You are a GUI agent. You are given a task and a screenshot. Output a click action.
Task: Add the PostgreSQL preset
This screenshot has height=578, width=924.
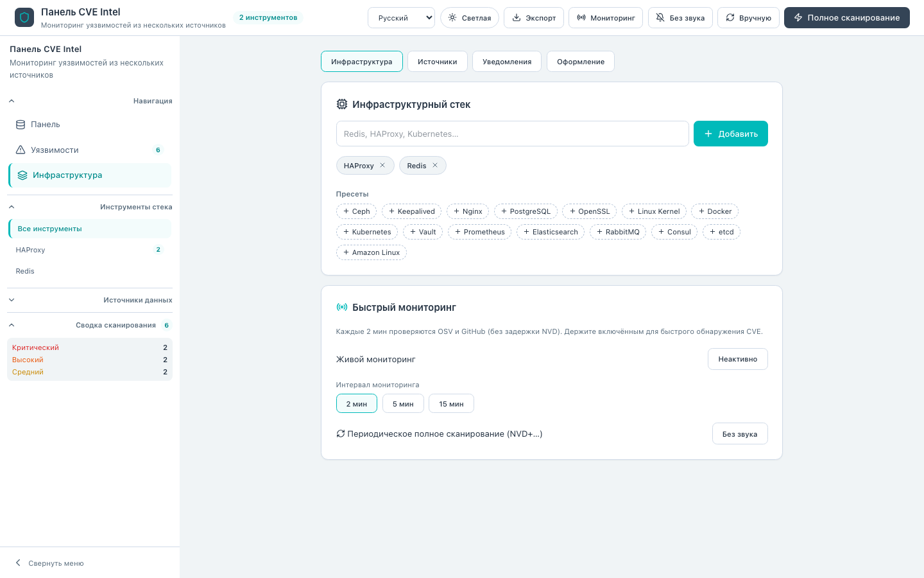[x=526, y=211]
